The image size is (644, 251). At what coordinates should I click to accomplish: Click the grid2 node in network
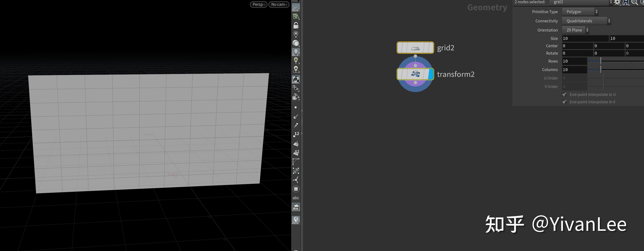(415, 48)
